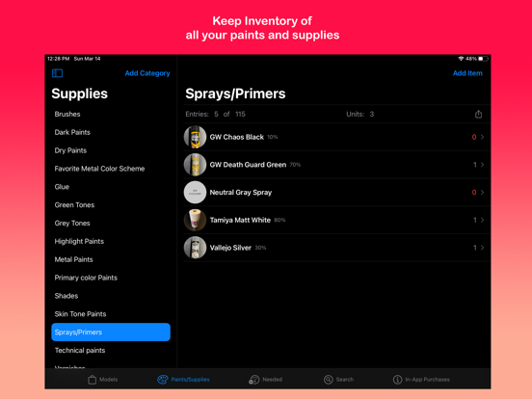The image size is (532, 399).
Task: Open Dry Paints category
Action: pyautogui.click(x=111, y=150)
